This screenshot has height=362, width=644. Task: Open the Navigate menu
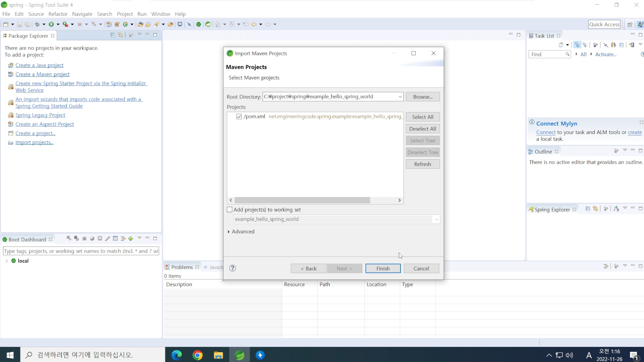pos(82,14)
